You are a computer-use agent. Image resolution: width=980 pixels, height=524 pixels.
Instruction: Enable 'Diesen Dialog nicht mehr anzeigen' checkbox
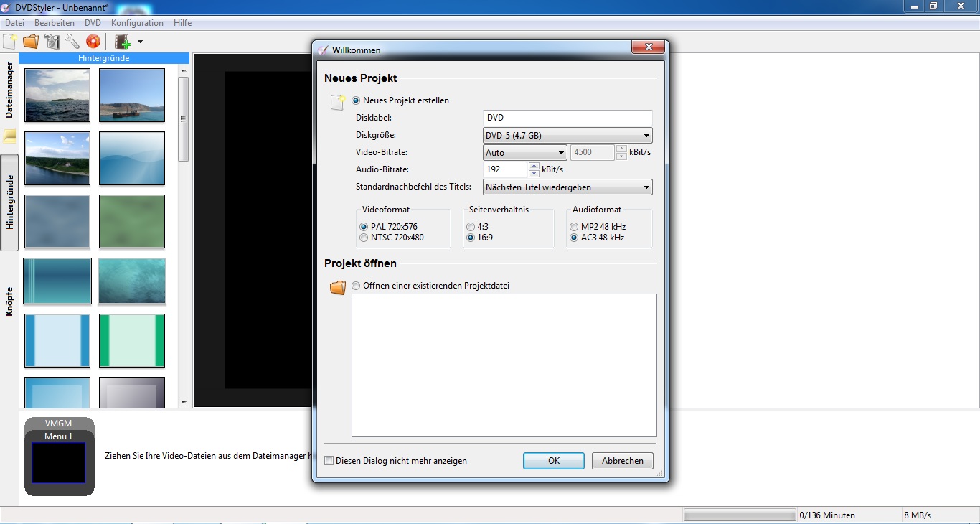click(x=329, y=461)
